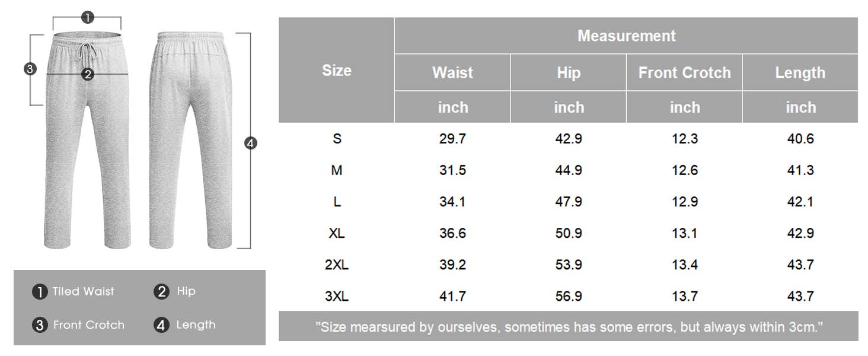Click the Front Crotch column header
Screen dimensions: 868x356
tap(684, 72)
